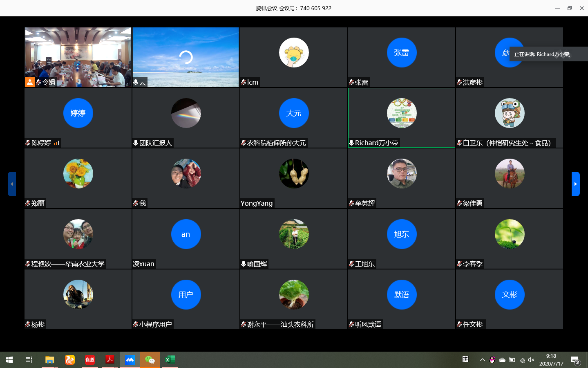Click the muted mic icon beside 张雷

351,82
